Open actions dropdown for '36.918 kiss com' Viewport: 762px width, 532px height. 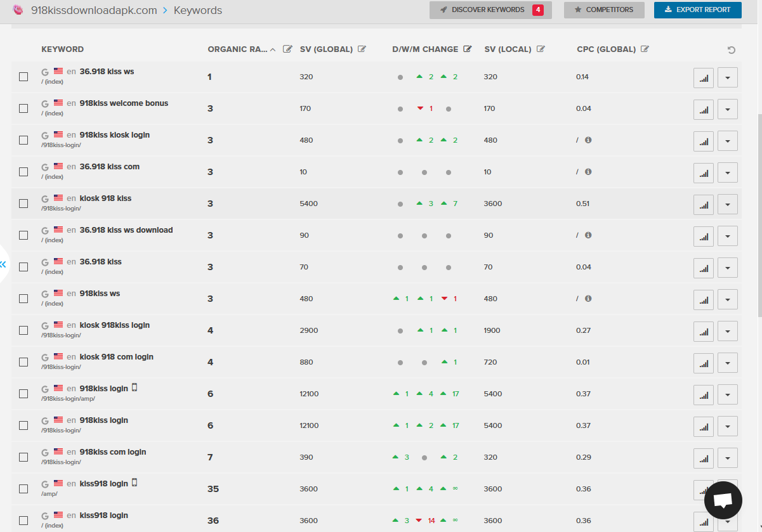(727, 172)
